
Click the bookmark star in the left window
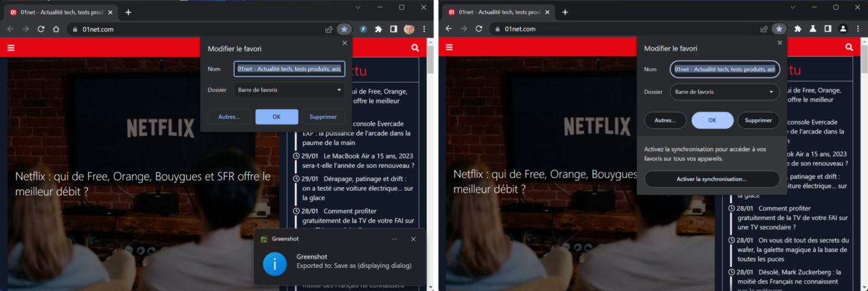pyautogui.click(x=344, y=29)
